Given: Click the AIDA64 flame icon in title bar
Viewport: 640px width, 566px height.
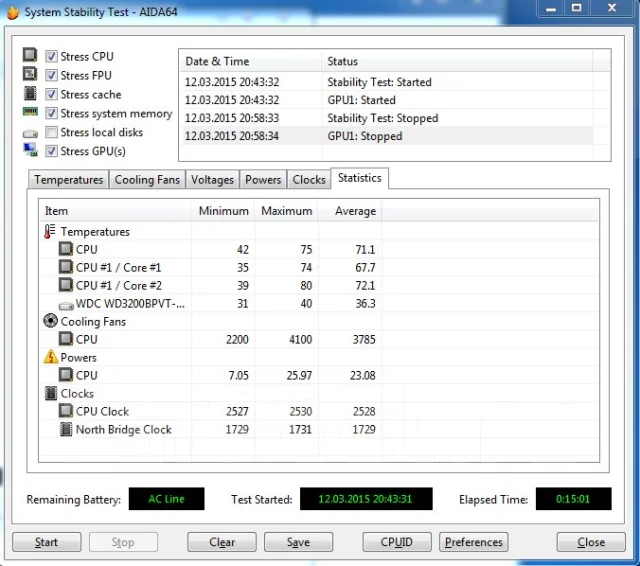Looking at the screenshot, I should coord(13,12).
